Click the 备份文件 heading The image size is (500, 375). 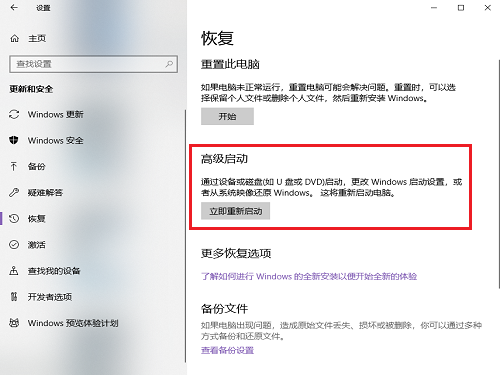pos(224,309)
